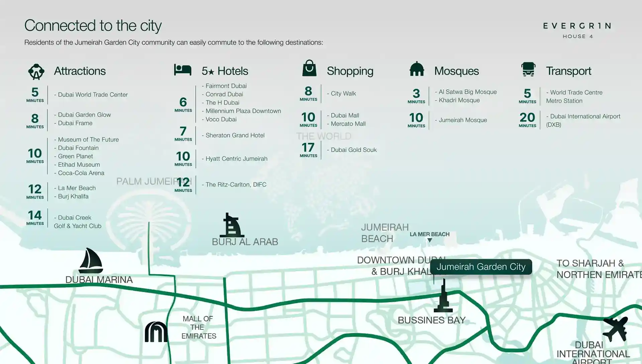
Task: Click the bed icon beside Hotels
Action: click(x=183, y=70)
